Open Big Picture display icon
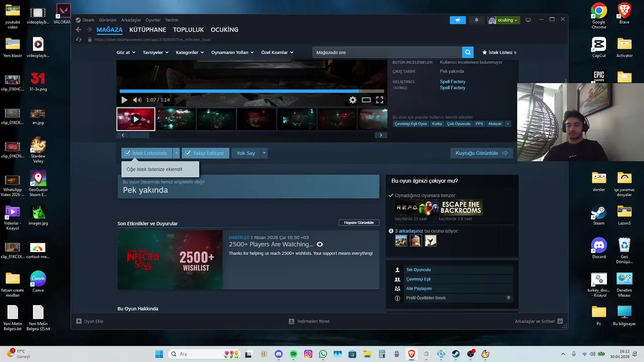The width and height of the screenshot is (644, 362). pos(528,20)
